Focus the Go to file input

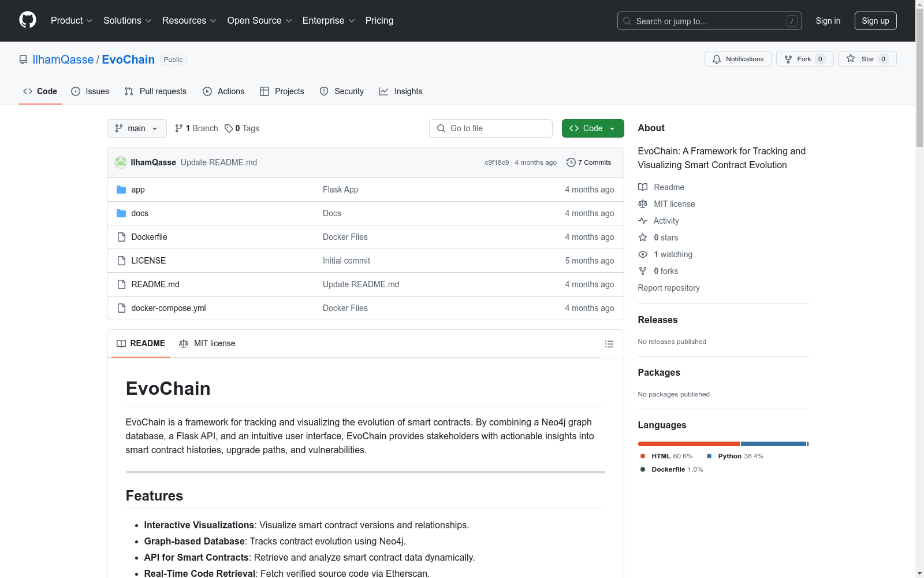[491, 128]
